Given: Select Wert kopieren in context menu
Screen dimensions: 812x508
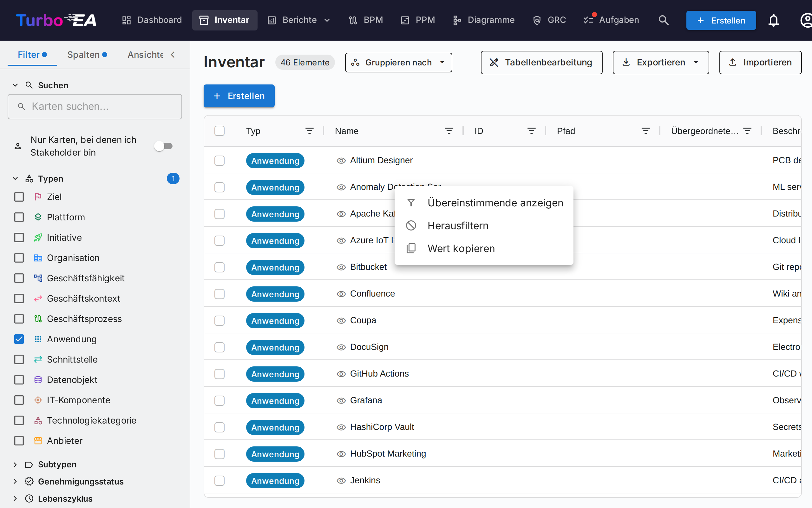Looking at the screenshot, I should [484, 249].
